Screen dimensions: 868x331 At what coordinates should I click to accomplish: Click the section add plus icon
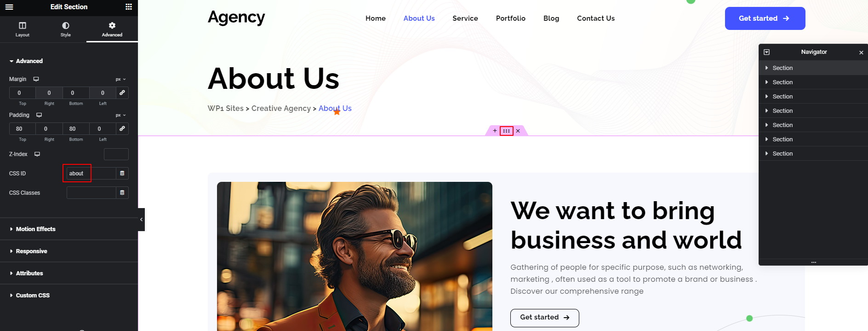[495, 131]
